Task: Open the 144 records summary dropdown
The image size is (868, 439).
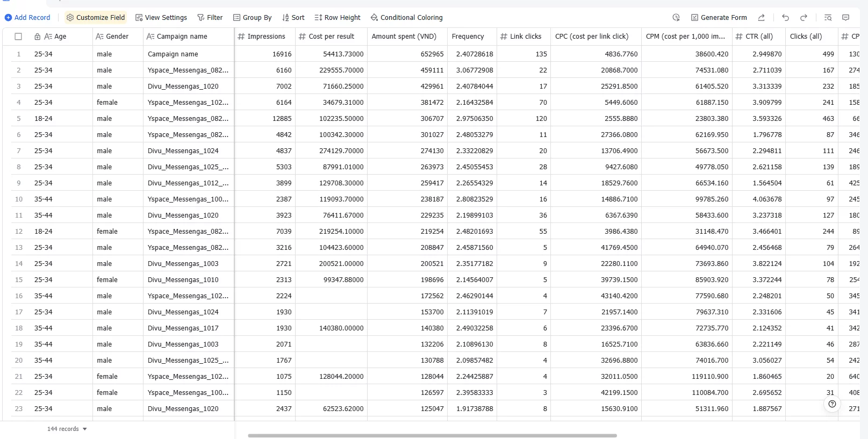Action: (67, 429)
